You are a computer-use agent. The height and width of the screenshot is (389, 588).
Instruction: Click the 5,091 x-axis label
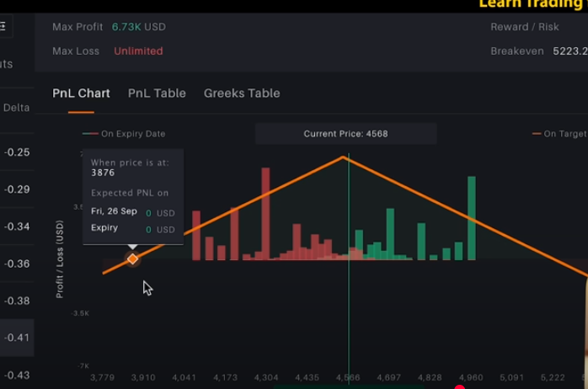point(511,377)
